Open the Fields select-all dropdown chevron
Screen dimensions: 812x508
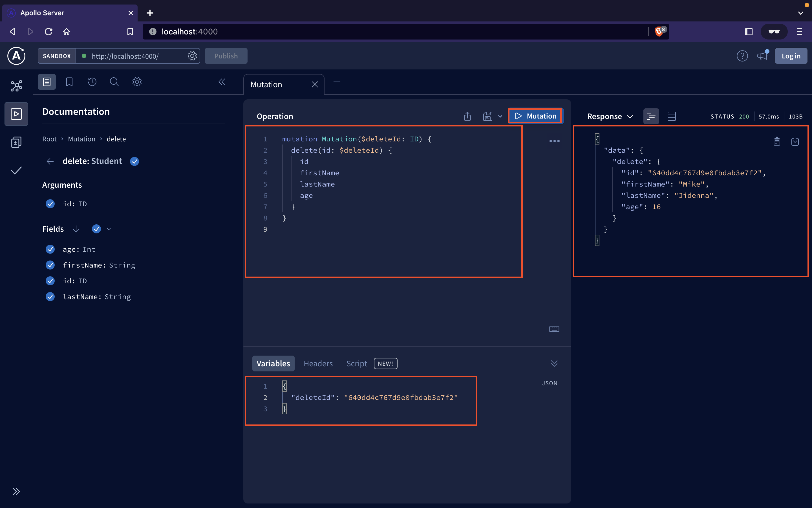(x=109, y=229)
